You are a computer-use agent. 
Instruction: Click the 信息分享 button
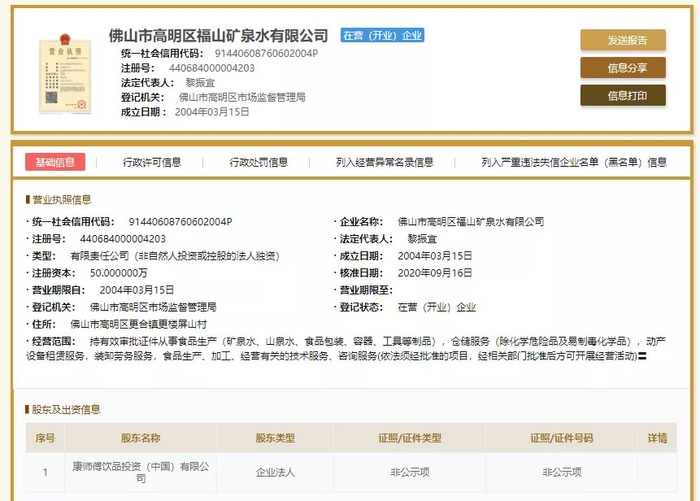pos(623,68)
